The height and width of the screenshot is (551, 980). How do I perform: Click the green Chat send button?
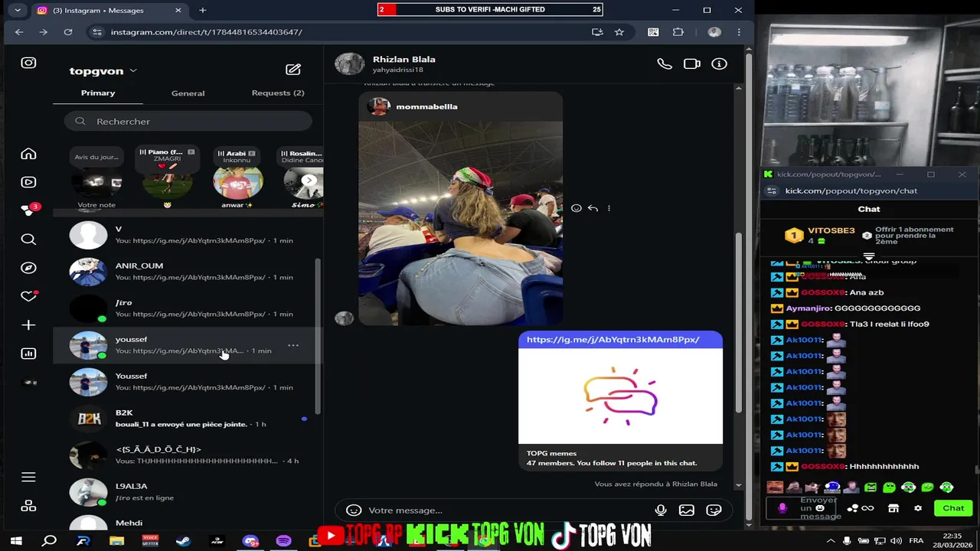[x=953, y=508]
